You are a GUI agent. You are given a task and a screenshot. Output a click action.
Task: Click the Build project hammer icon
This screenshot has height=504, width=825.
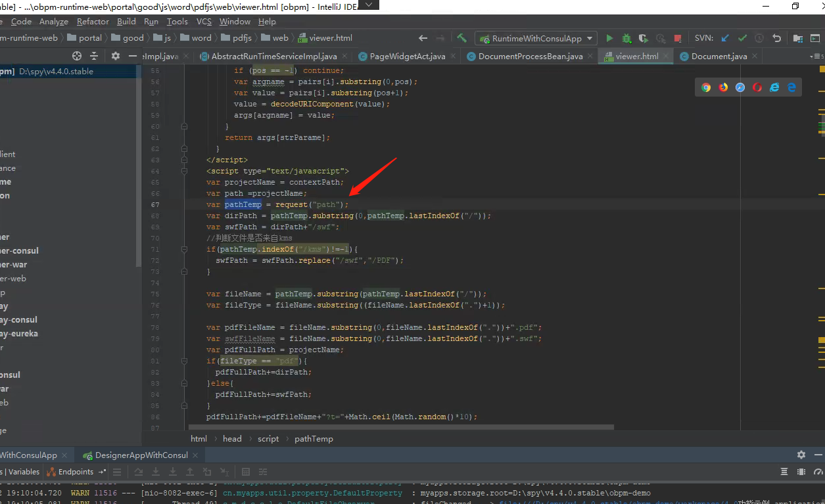462,38
